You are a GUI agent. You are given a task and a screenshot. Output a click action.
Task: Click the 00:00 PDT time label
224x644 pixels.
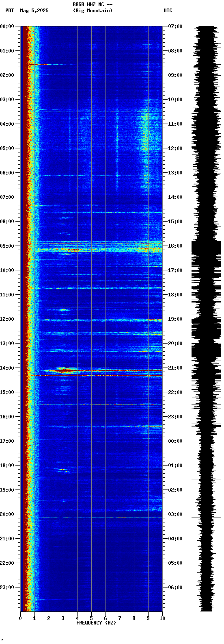click(x=7, y=26)
